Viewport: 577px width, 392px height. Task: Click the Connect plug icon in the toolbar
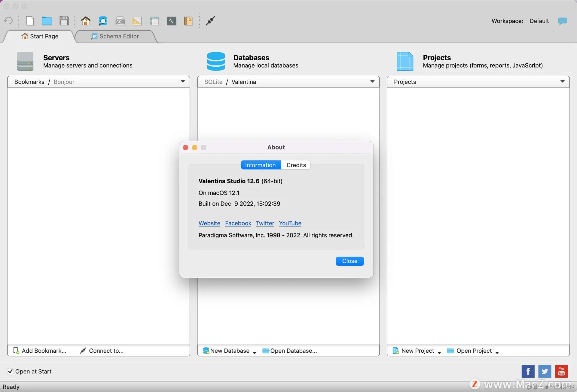(210, 21)
